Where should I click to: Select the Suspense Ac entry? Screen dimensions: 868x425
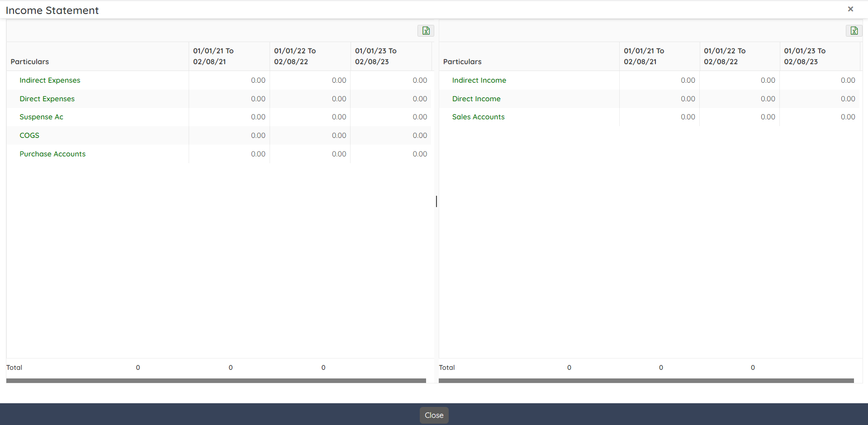(x=41, y=117)
